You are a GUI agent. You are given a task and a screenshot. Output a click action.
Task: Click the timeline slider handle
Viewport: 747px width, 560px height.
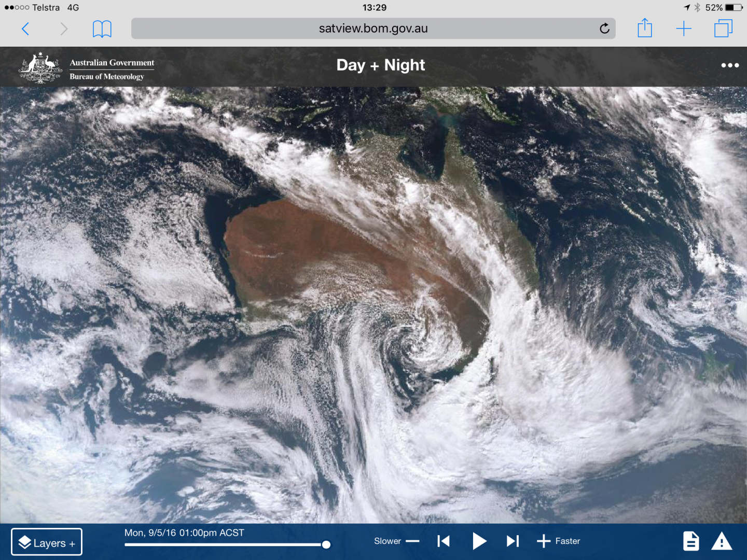tap(326, 544)
